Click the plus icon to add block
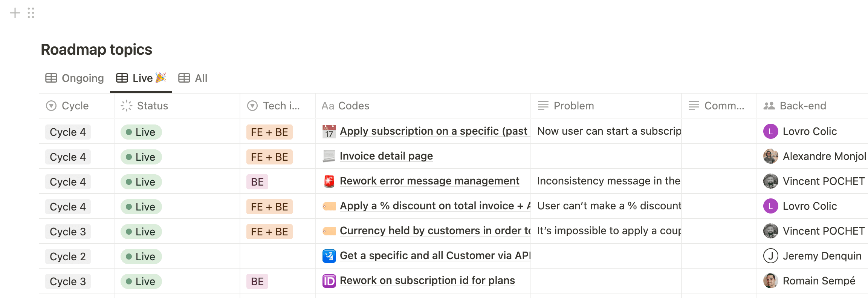The image size is (868, 298). coord(15,13)
